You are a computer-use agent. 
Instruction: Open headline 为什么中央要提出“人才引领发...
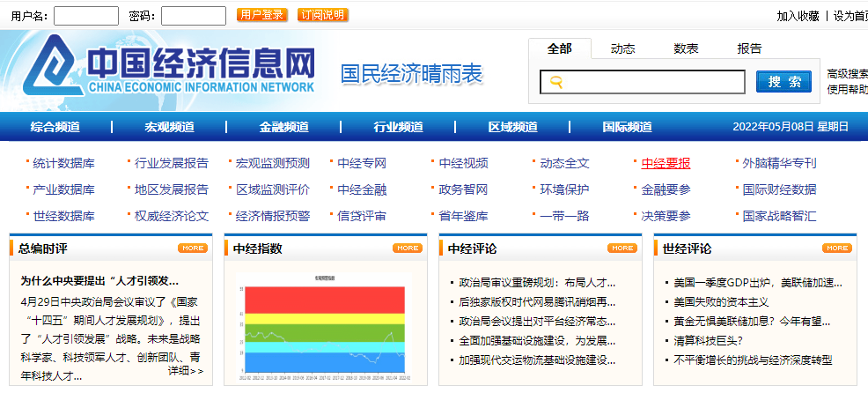(99, 280)
